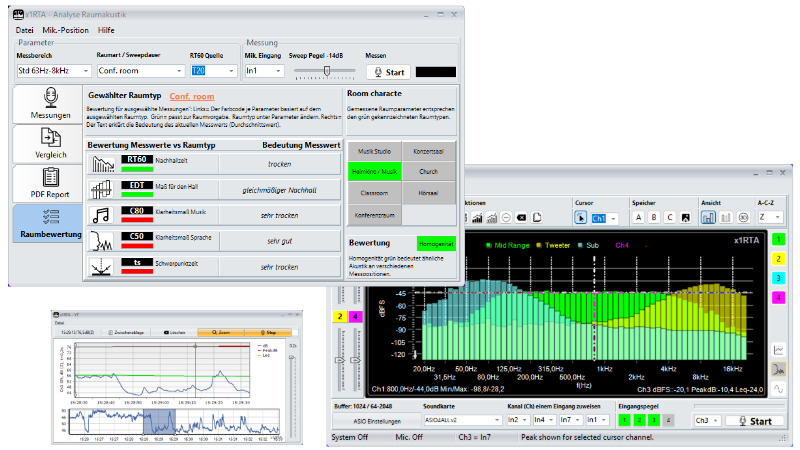
Task: Open the Messbereich dropdown Std 63Hz-8kHz
Action: (54, 71)
